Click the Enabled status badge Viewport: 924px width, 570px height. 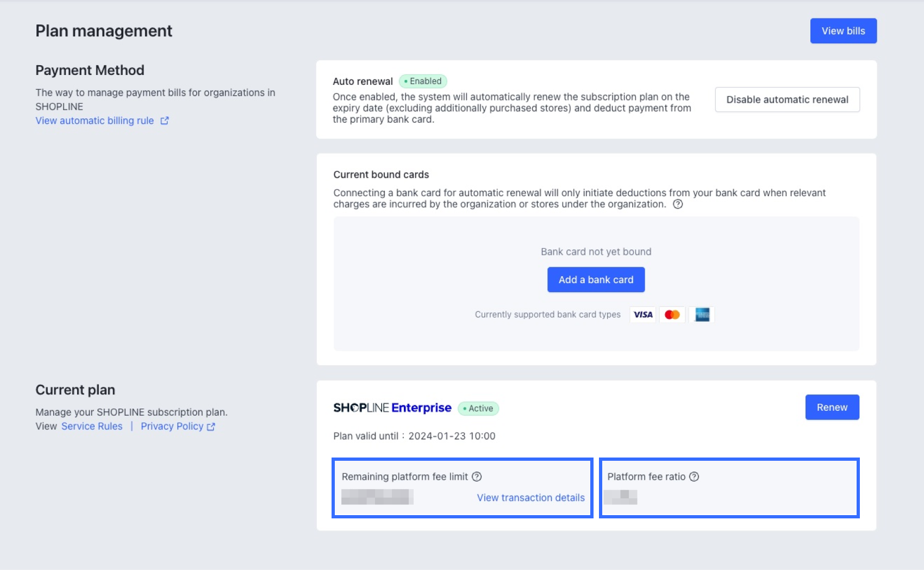coord(423,81)
